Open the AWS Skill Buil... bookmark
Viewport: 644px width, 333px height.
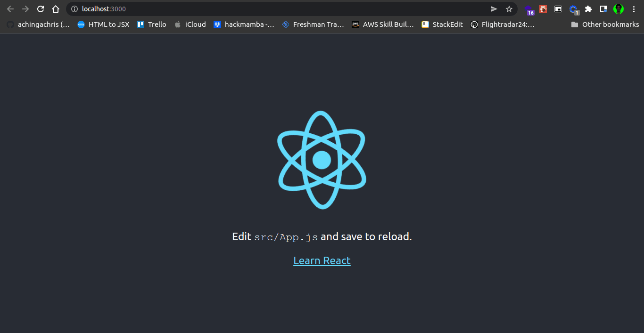tap(383, 24)
